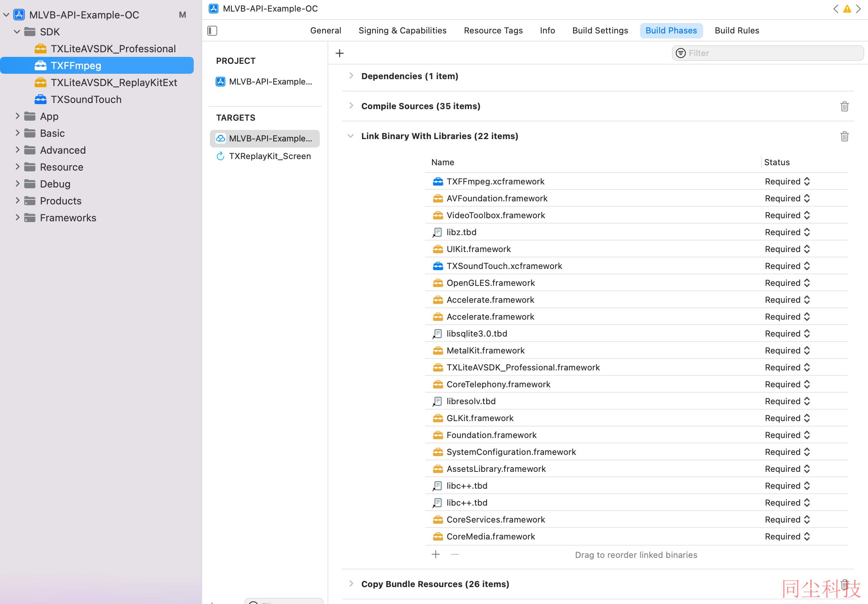Click the filter options icon in Filter field
The image size is (868, 604).
pyautogui.click(x=681, y=53)
